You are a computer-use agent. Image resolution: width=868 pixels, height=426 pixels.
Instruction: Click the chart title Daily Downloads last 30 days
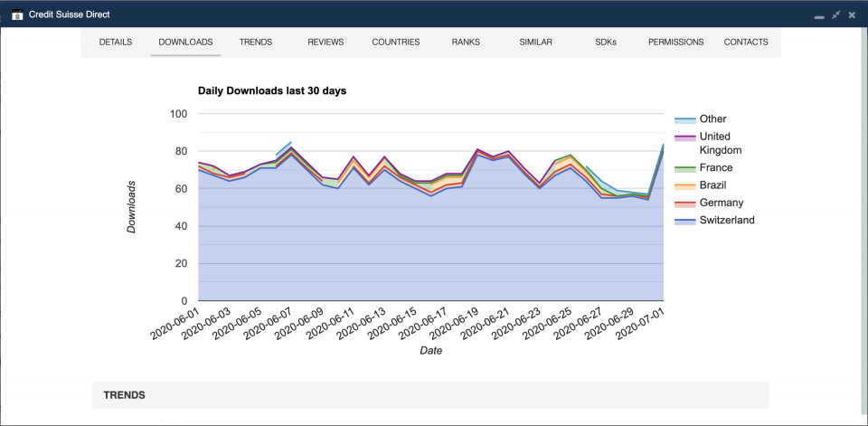point(272,91)
